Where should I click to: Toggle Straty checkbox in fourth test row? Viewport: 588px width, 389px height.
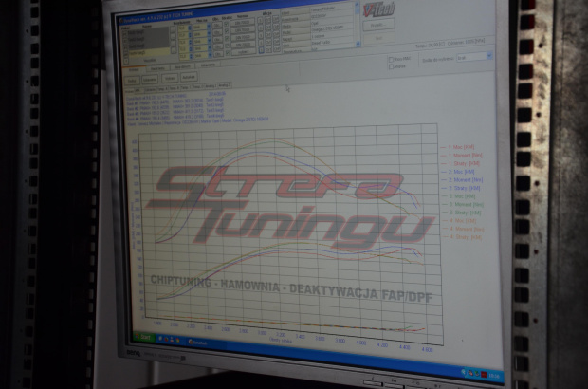point(227,46)
